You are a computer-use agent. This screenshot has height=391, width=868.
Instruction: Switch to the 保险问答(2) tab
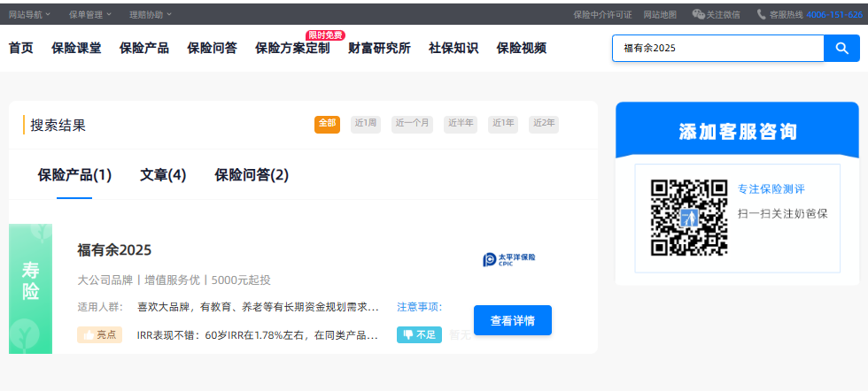click(x=252, y=175)
